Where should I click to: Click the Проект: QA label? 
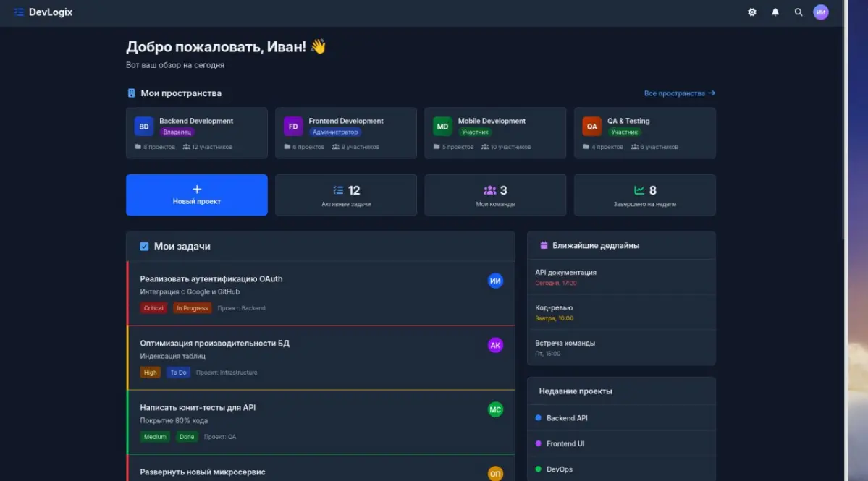220,437
